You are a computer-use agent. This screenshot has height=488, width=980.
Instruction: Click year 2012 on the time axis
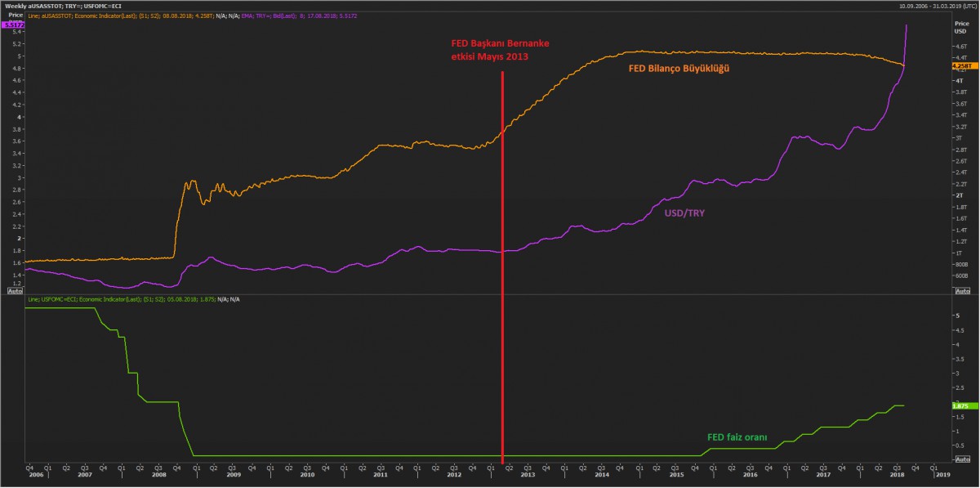[x=455, y=474]
